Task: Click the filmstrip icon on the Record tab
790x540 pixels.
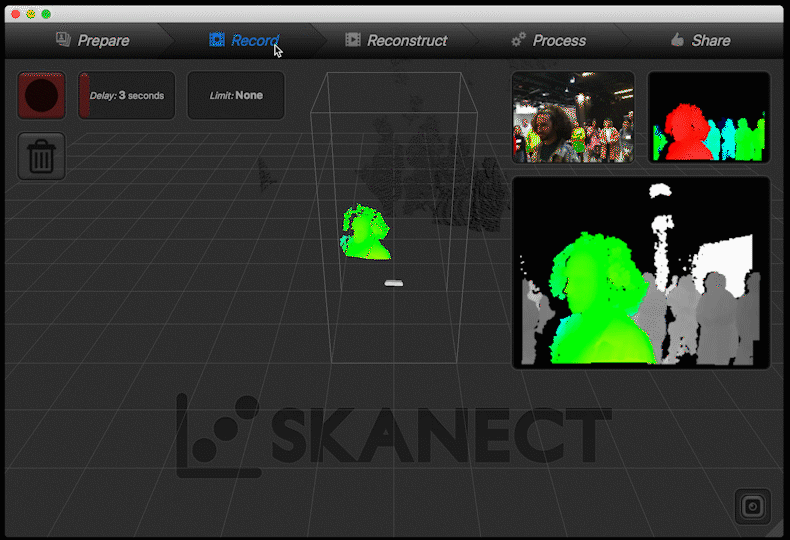Action: (x=217, y=39)
